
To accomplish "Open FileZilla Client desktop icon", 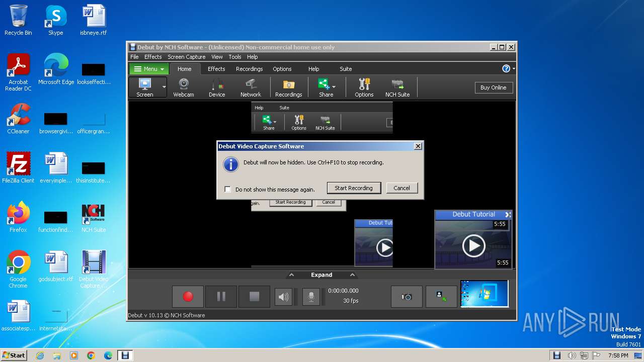I will coord(18,168).
